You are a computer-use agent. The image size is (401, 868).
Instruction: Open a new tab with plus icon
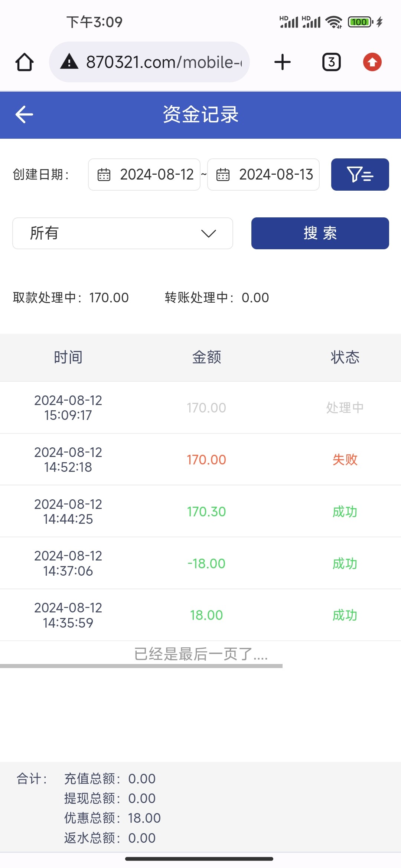282,62
